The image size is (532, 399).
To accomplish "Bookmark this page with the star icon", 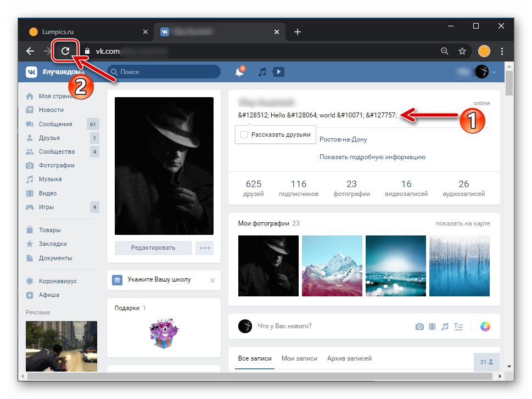I will (462, 51).
